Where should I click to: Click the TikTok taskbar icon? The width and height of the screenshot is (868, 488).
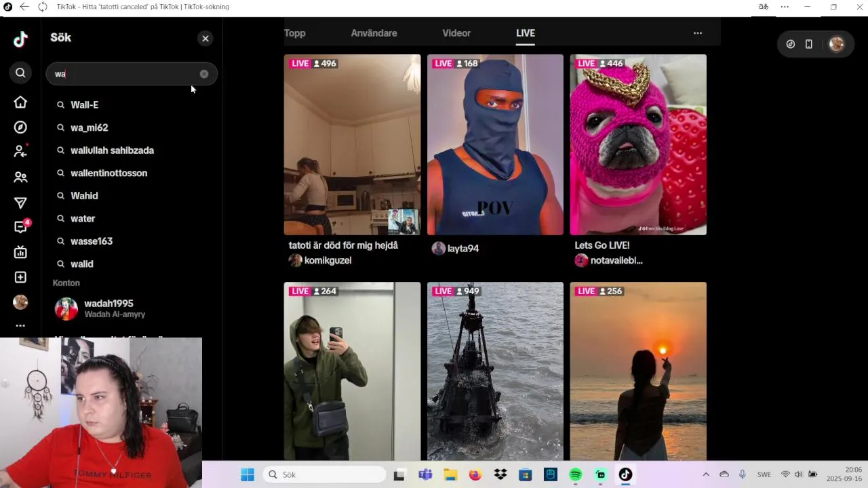[625, 474]
